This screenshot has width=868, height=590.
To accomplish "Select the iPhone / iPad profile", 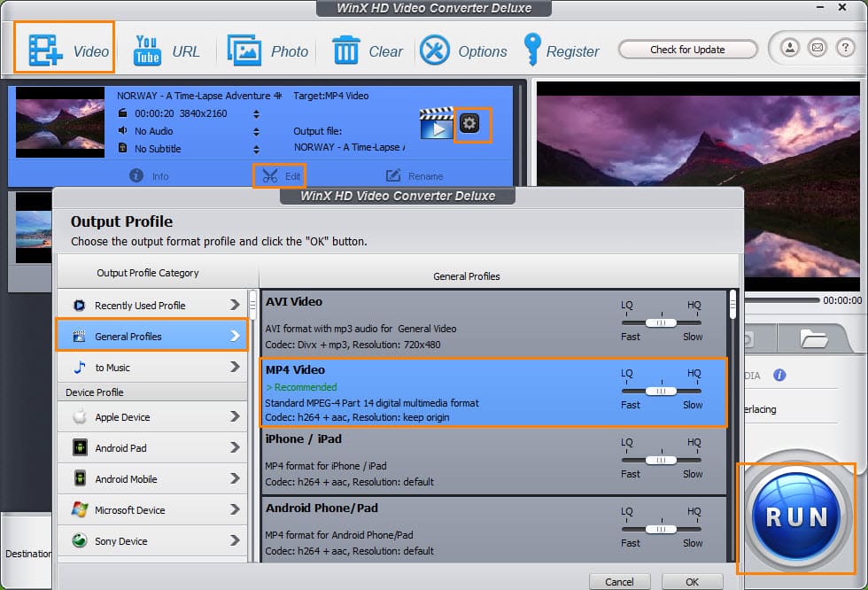I will click(x=494, y=461).
